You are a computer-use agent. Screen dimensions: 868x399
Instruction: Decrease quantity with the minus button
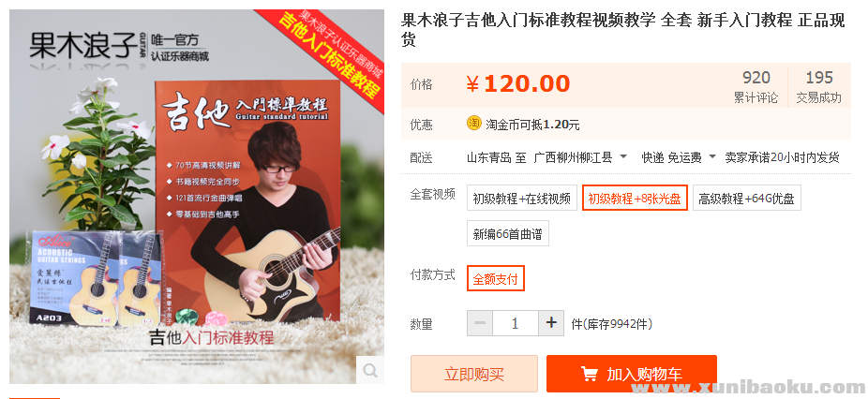click(480, 323)
